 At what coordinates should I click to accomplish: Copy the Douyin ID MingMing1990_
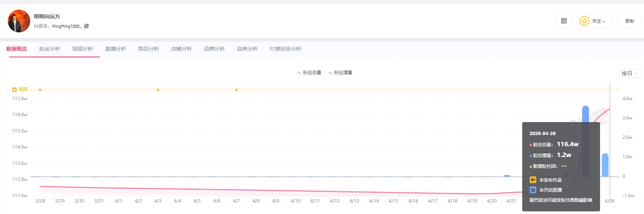pos(86,26)
